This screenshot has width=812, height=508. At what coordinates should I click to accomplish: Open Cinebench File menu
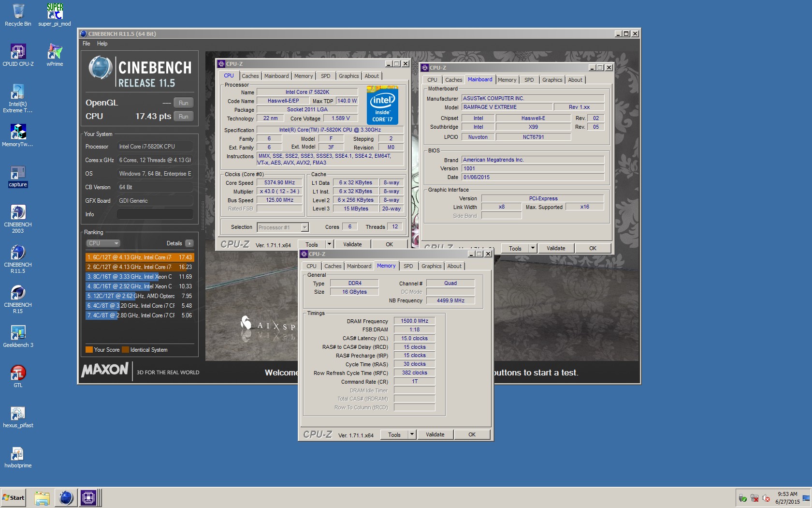[x=87, y=44]
